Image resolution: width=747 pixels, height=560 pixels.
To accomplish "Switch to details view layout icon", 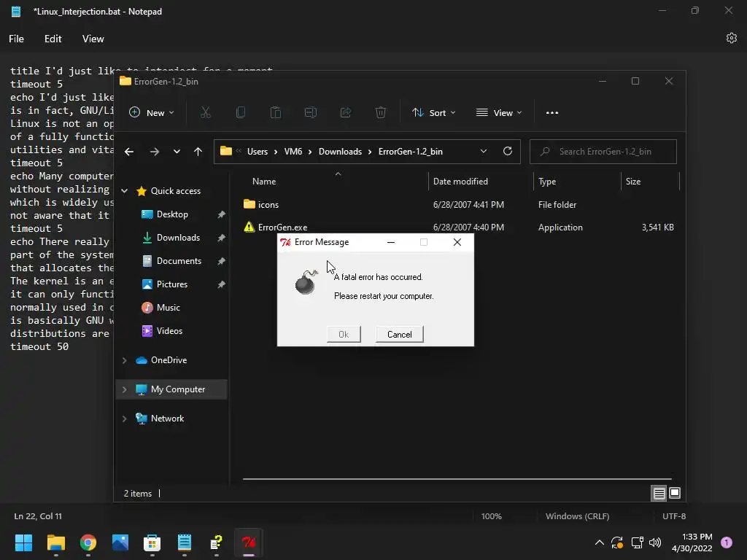I will (x=659, y=494).
